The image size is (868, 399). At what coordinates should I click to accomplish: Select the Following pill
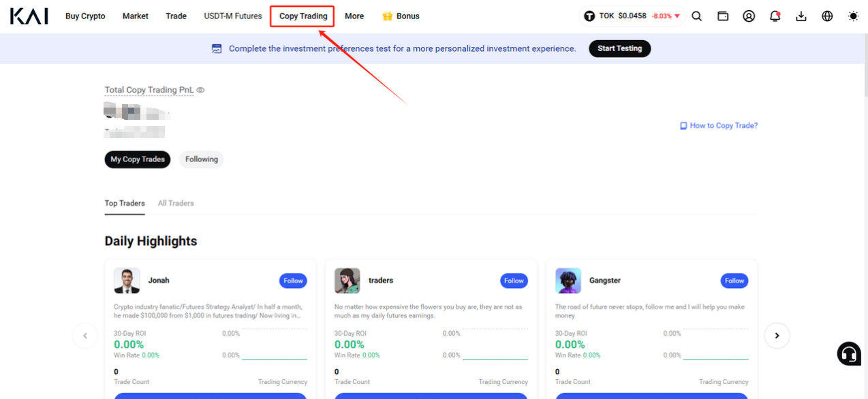[x=202, y=159]
